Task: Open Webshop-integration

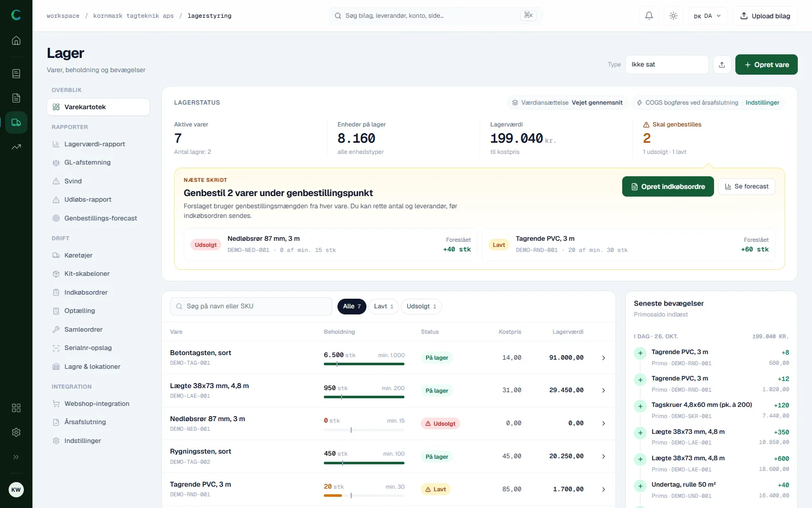Action: [98, 404]
